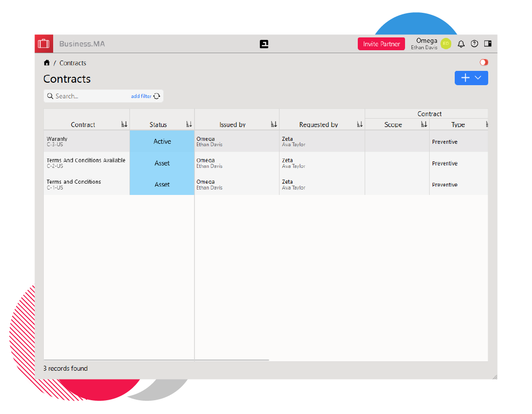Toggle the side panel layout icon
This screenshot has width=532, height=414.
pos(488,44)
